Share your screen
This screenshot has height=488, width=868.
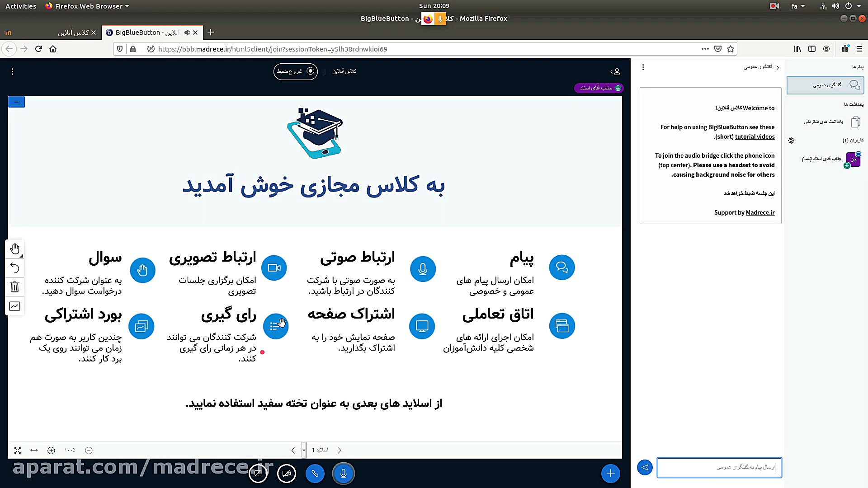click(258, 474)
